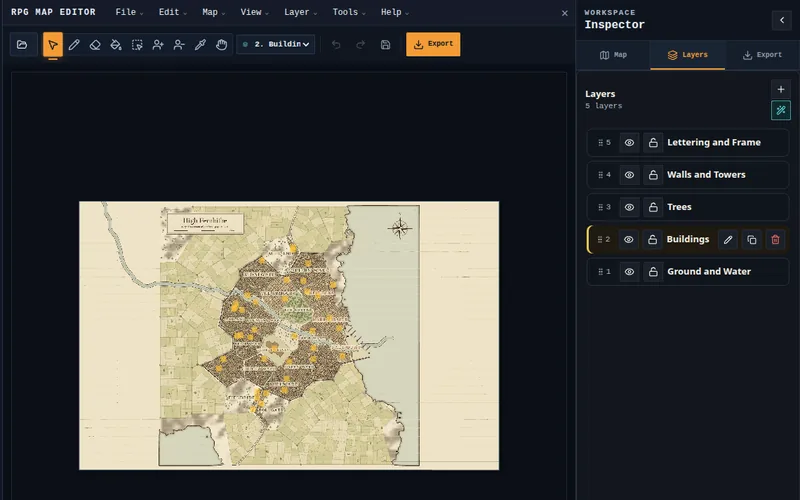Click the orange Export button
Image resolution: width=800 pixels, height=500 pixels.
click(x=433, y=44)
